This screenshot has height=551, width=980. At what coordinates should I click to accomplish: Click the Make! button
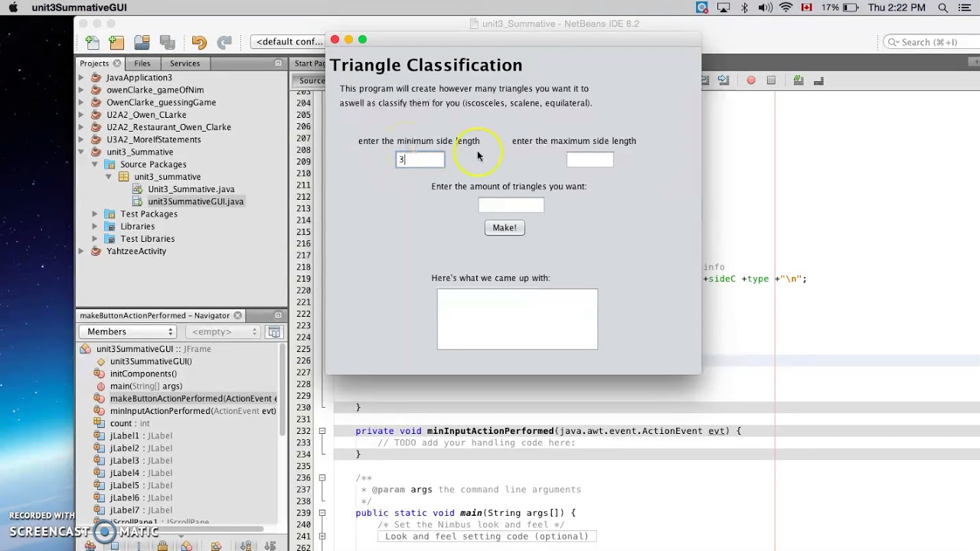click(505, 227)
